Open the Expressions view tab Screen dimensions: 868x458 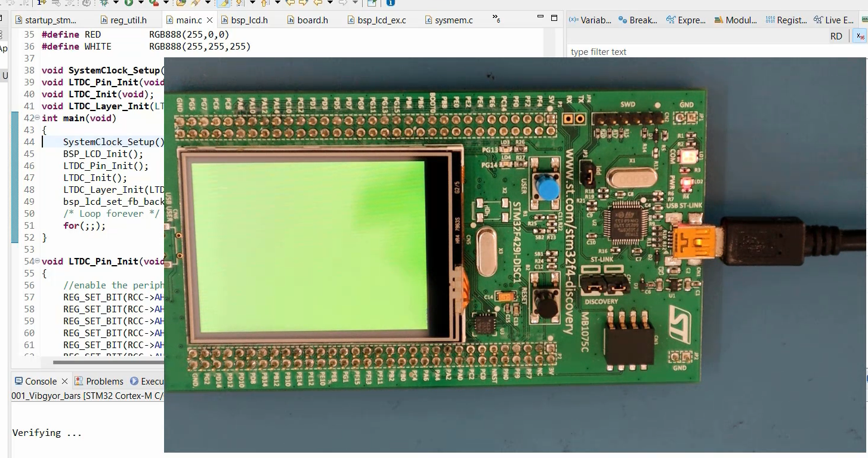point(686,20)
